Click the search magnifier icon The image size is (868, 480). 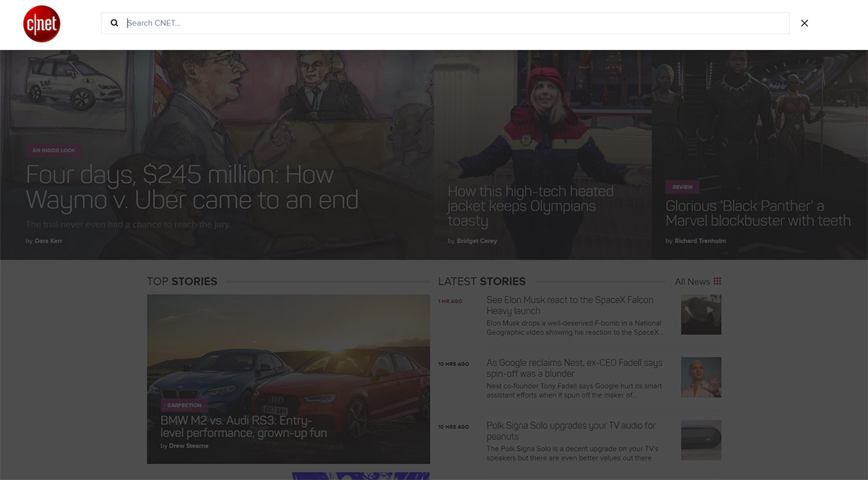114,23
